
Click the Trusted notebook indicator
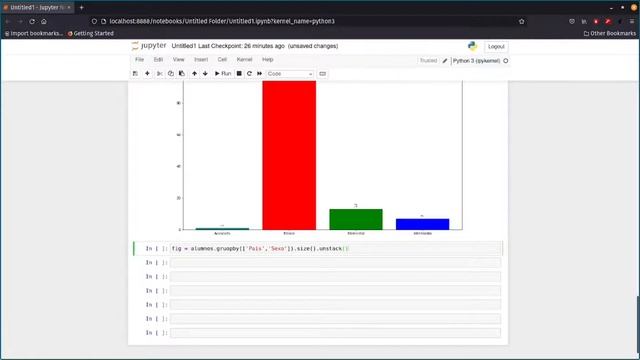[x=428, y=61]
